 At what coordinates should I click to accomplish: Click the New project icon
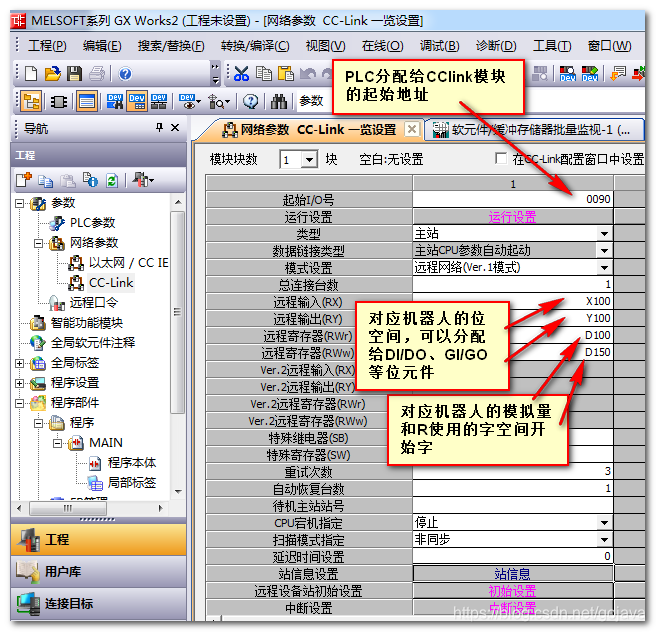click(31, 74)
